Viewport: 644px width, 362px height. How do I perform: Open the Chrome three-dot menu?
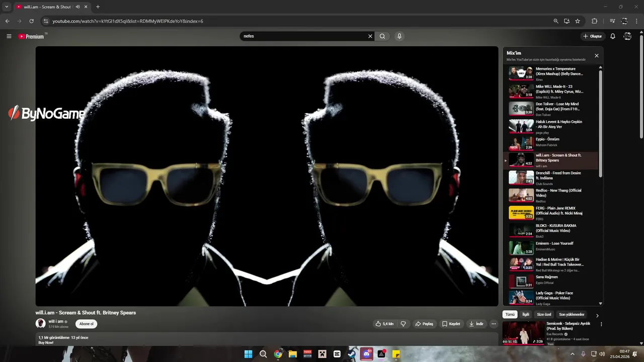pyautogui.click(x=636, y=21)
